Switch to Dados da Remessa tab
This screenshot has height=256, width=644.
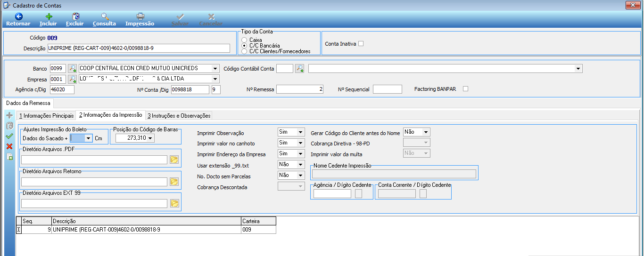click(28, 103)
